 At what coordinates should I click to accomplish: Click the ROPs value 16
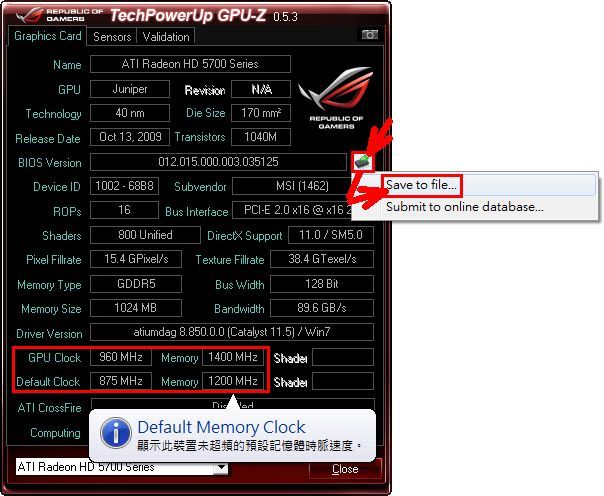pyautogui.click(x=124, y=210)
